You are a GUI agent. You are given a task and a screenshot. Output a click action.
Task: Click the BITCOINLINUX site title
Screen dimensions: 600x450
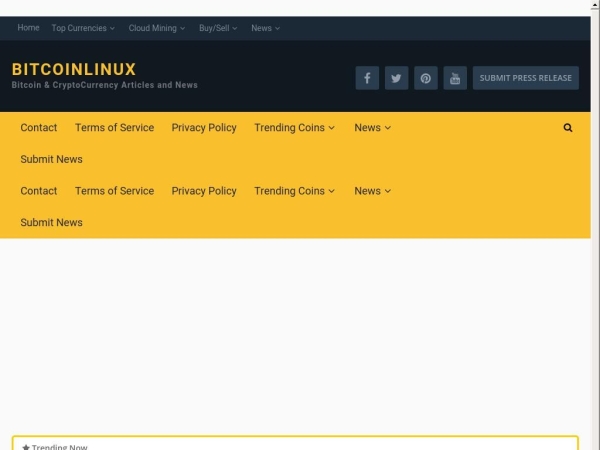pos(74,70)
